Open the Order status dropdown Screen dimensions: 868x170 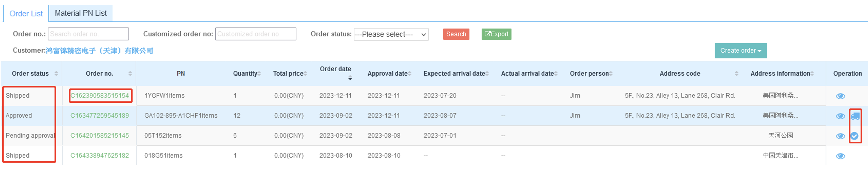coord(391,34)
